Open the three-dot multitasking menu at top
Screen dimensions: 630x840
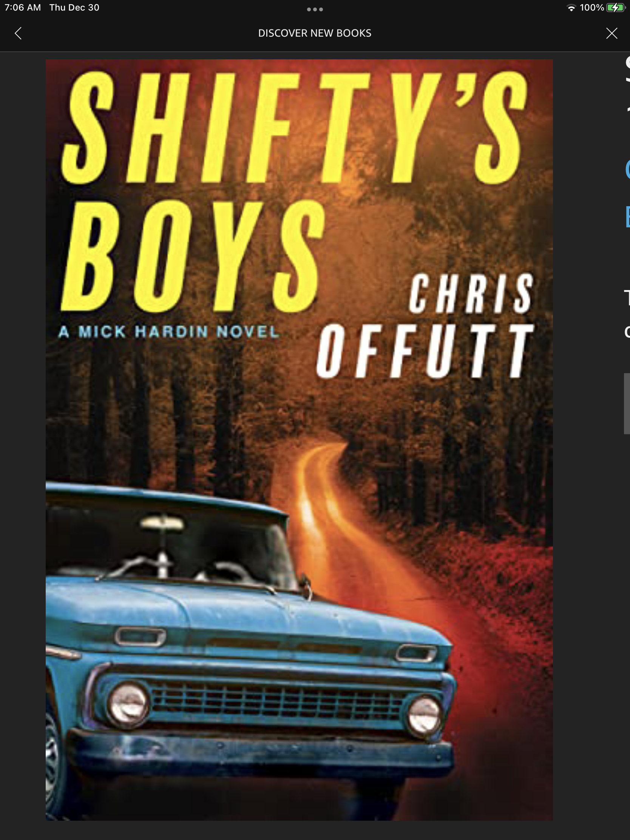coord(315,9)
